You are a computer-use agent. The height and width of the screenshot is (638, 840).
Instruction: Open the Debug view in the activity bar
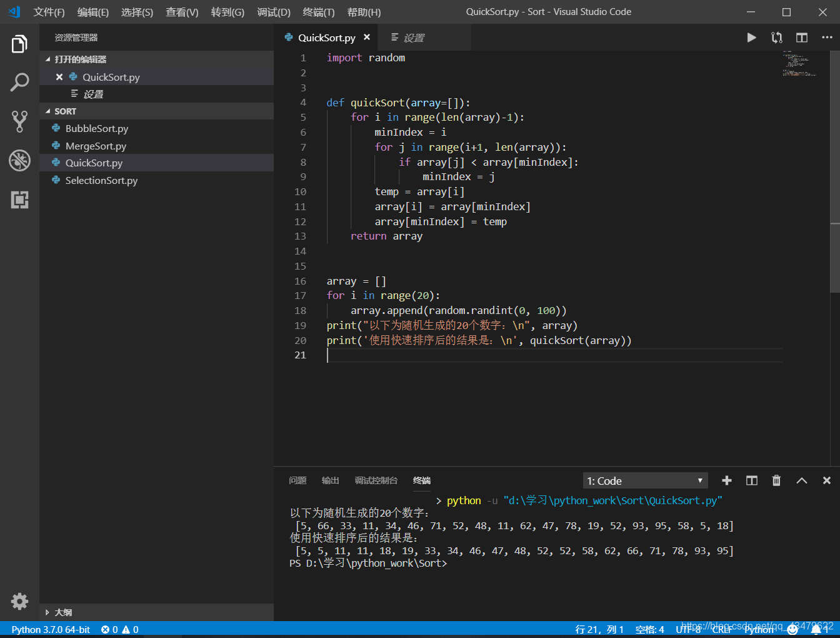19,160
